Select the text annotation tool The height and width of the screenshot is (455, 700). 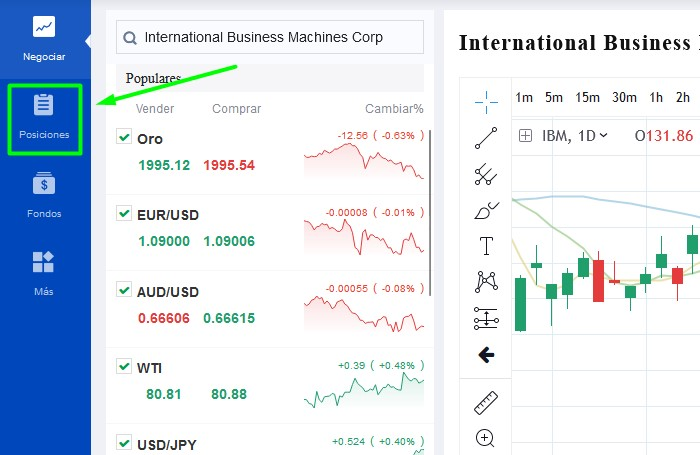click(x=486, y=246)
